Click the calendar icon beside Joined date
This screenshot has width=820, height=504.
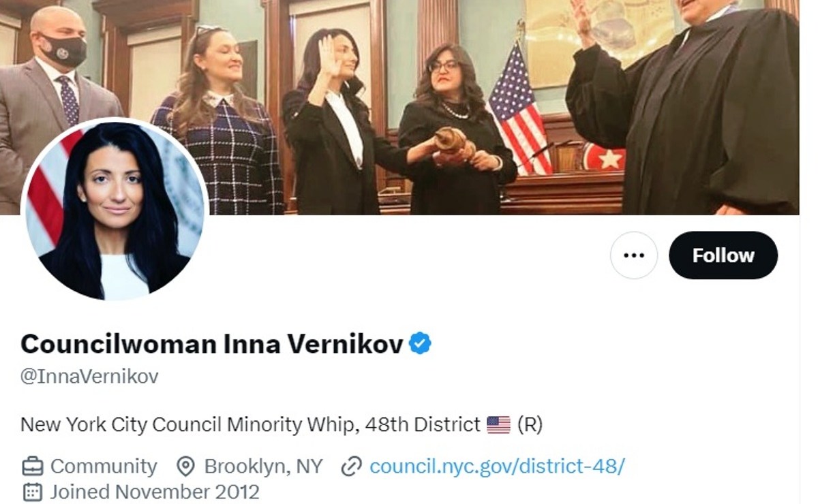pyautogui.click(x=32, y=491)
